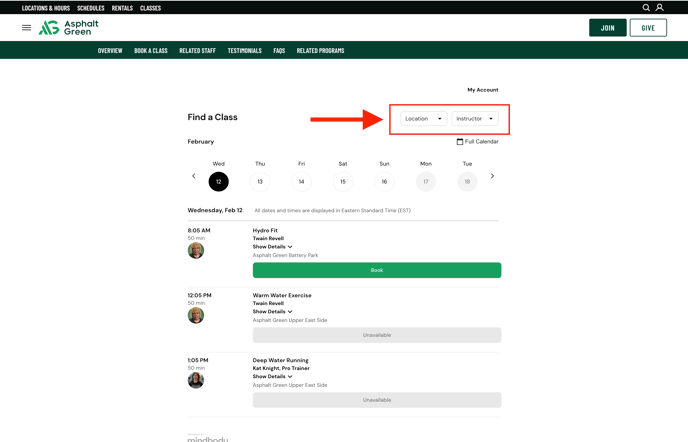Open the Schedules menu item
This screenshot has height=442, width=688.
pos(91,8)
